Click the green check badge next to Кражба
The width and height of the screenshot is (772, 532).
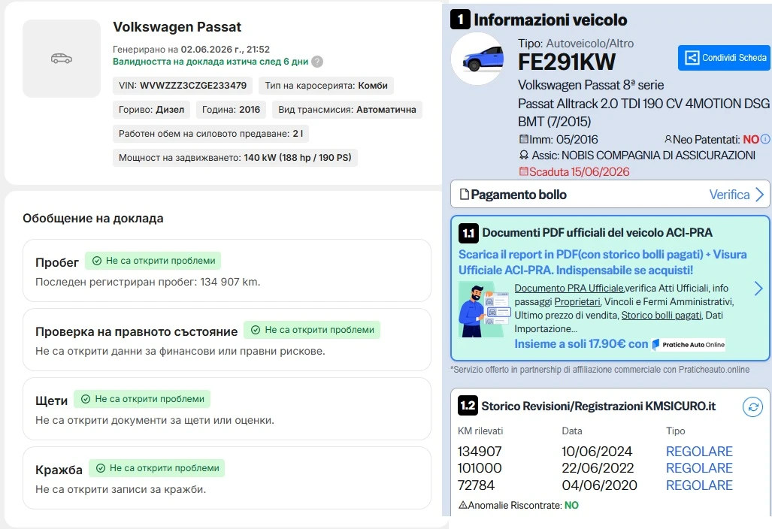156,468
